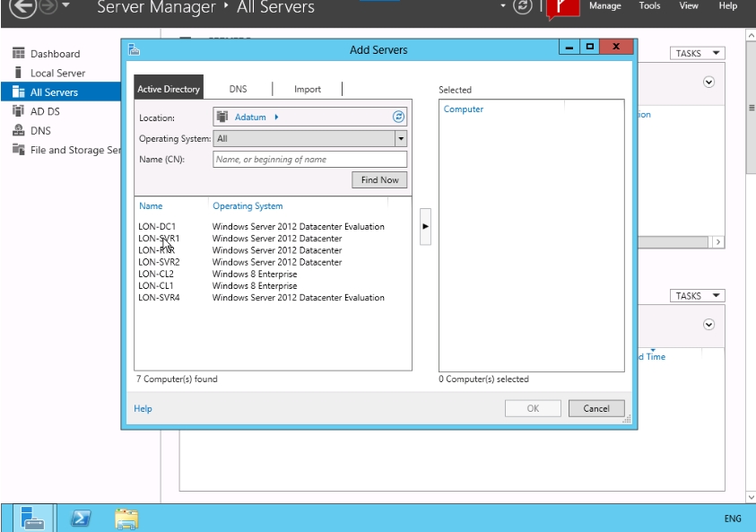
Task: Click the back navigation arrow in Server Manager
Action: 22,7
